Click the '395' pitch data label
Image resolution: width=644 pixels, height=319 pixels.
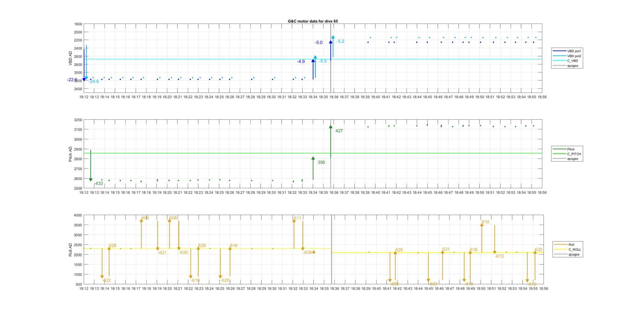[x=321, y=162]
